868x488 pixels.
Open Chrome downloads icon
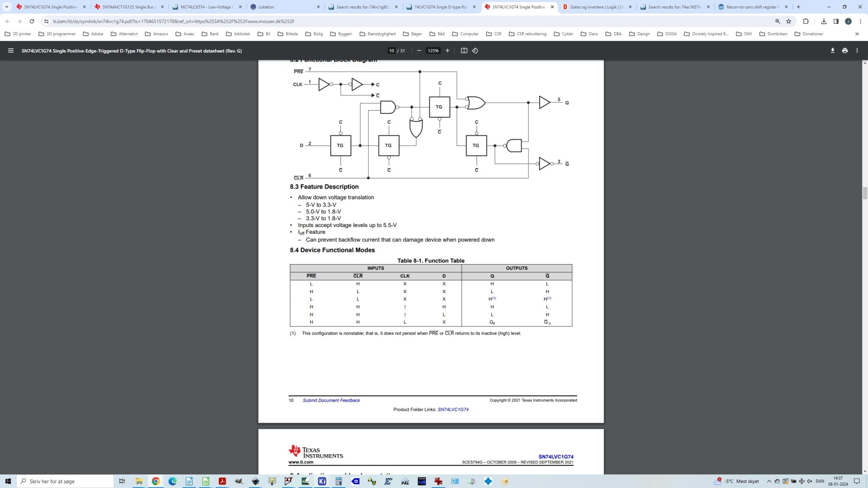(823, 21)
